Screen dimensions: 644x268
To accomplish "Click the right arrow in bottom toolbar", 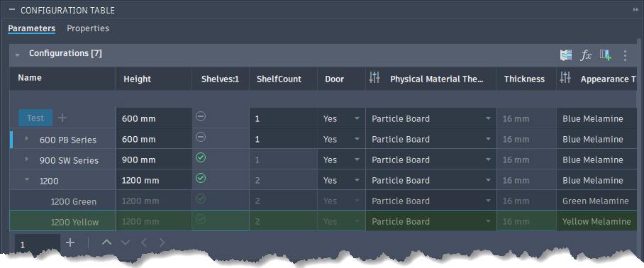I will coord(162,242).
